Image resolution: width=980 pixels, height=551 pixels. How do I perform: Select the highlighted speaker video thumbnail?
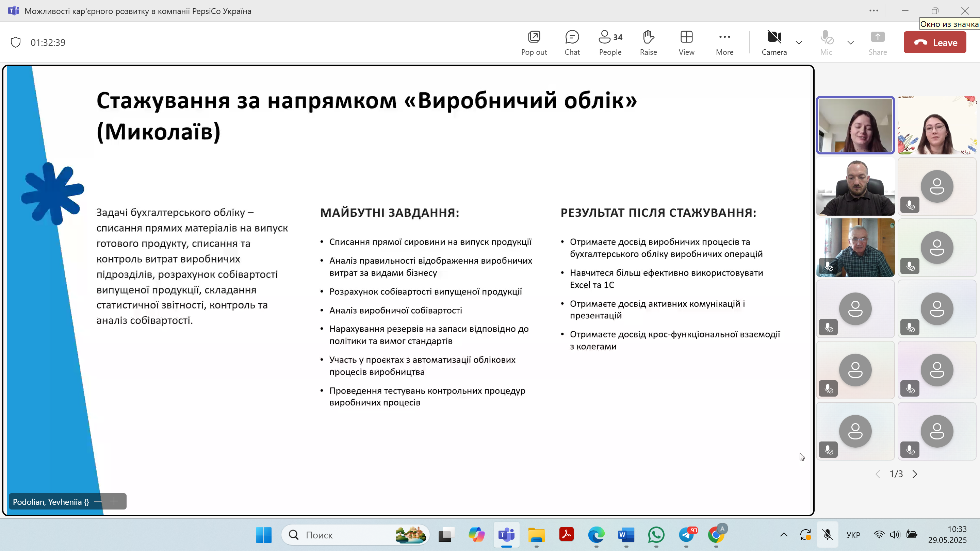pyautogui.click(x=855, y=125)
